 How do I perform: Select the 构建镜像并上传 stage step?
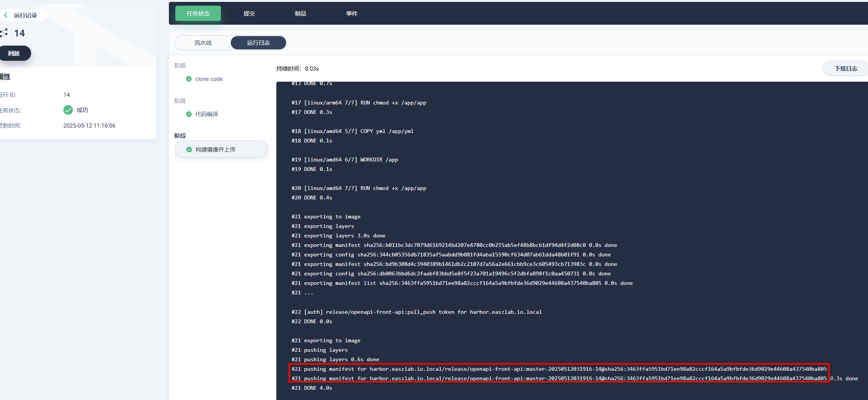[x=221, y=149]
